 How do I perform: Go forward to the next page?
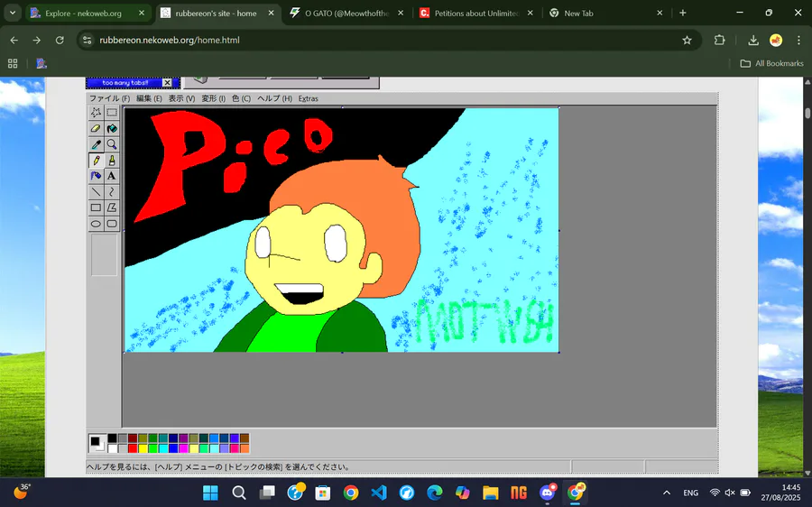[37, 40]
